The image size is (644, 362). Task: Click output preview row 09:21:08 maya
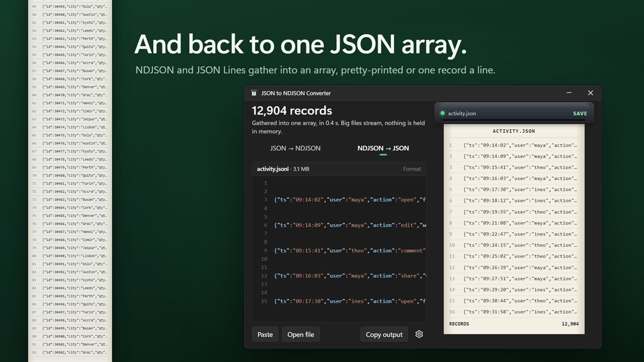(x=514, y=223)
